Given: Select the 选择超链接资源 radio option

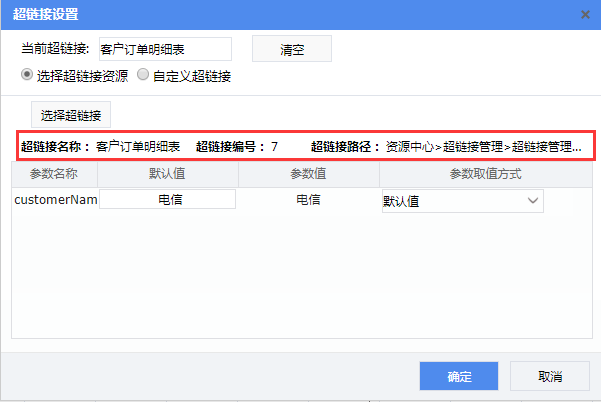Looking at the screenshot, I should click(27, 75).
